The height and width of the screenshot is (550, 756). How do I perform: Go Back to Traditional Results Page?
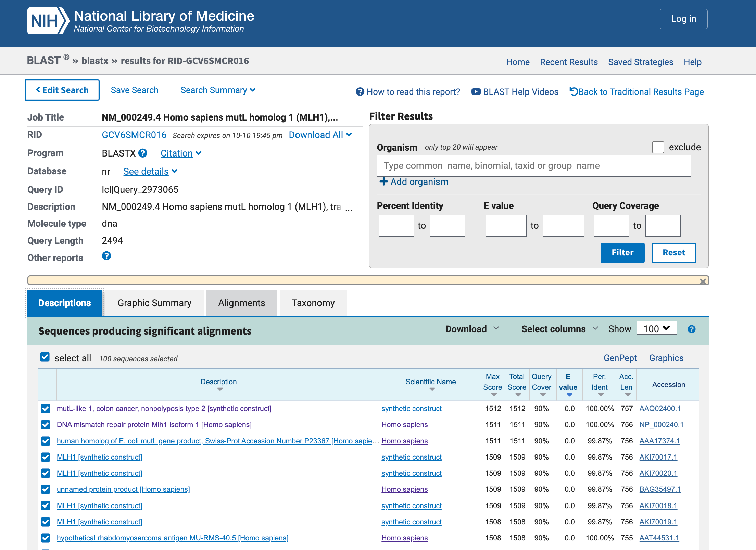(637, 92)
